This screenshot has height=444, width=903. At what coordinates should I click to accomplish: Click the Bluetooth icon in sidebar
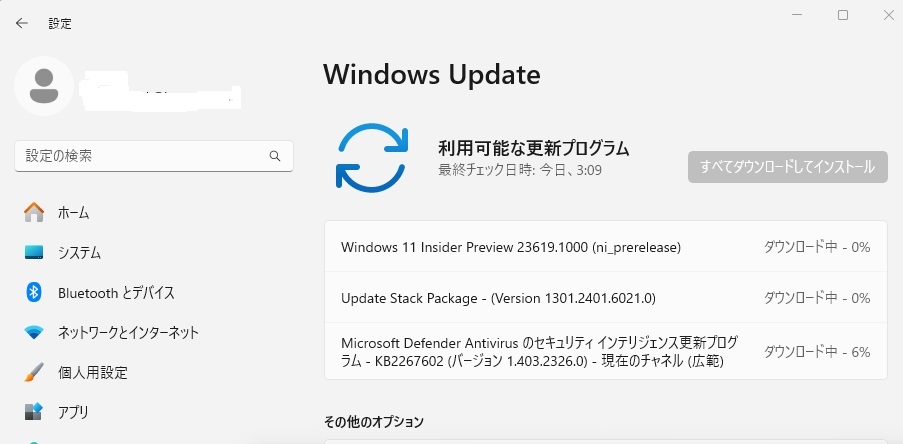point(34,292)
